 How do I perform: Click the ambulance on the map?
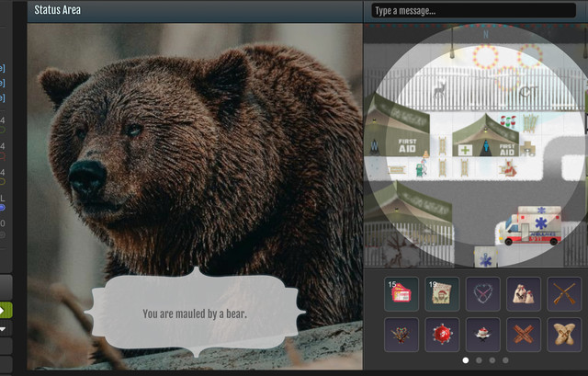pyautogui.click(x=529, y=225)
